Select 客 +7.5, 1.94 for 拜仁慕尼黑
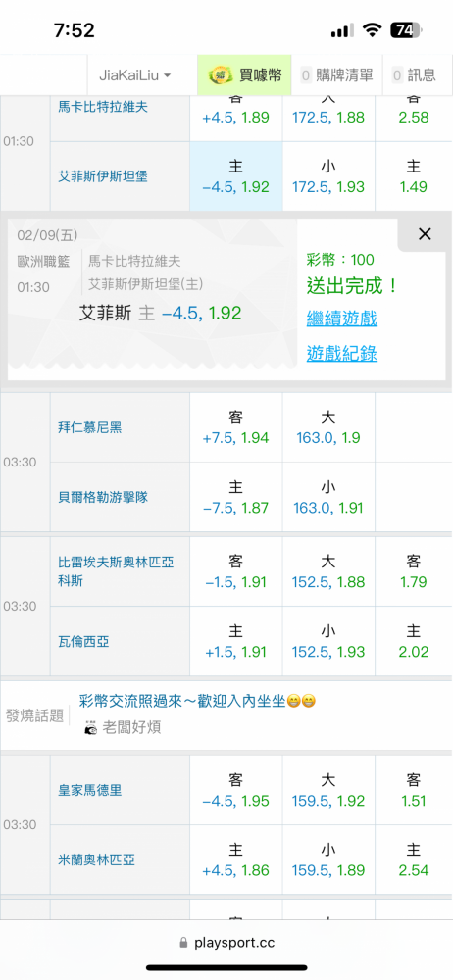The image size is (453, 980). pos(236,427)
